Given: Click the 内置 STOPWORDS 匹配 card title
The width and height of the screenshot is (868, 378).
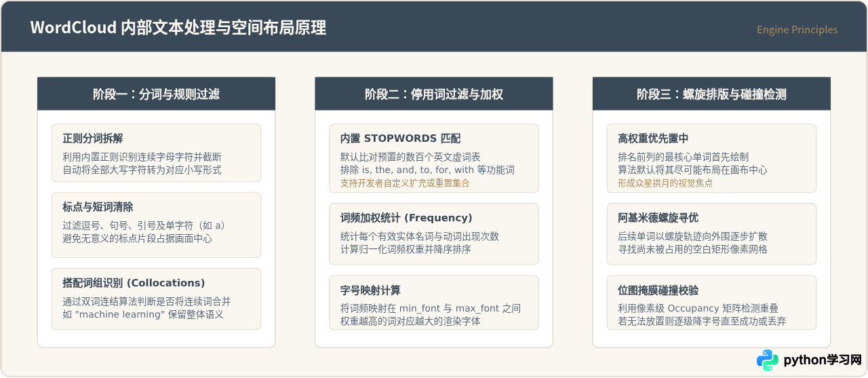Looking at the screenshot, I should (x=400, y=138).
